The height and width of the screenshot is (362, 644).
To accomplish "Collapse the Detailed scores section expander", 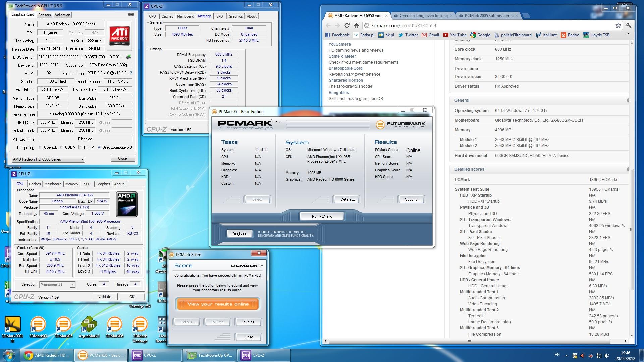I will click(x=628, y=169).
